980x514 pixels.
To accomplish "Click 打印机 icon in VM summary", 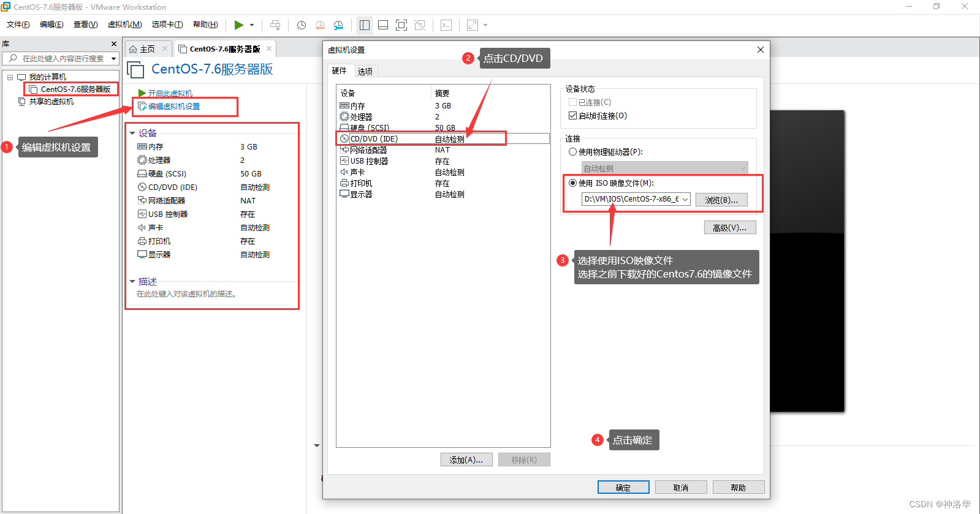I will (x=142, y=241).
